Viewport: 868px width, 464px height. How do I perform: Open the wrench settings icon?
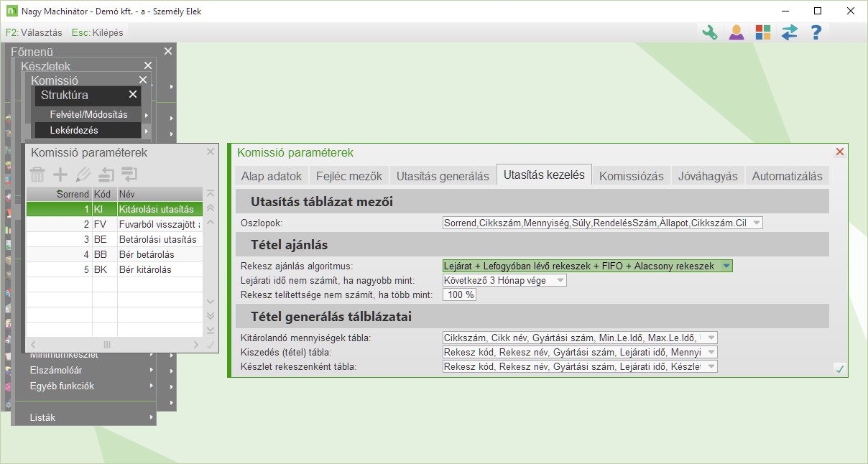[x=710, y=32]
